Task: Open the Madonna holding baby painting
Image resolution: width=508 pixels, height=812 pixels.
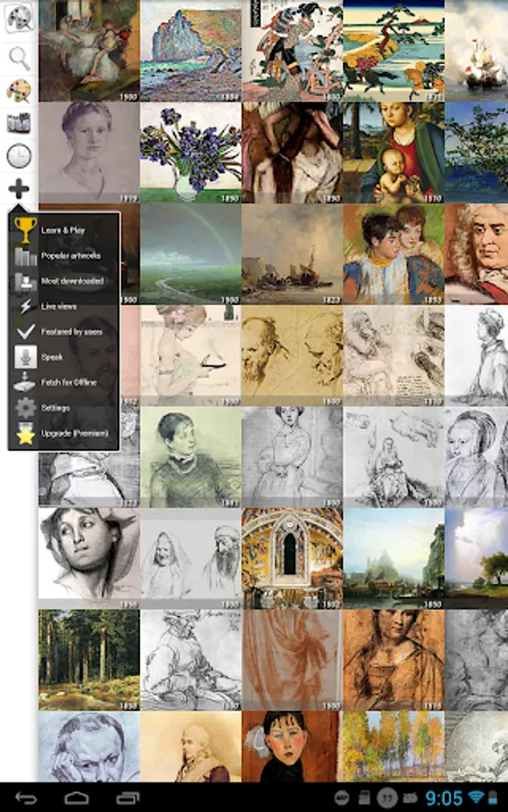Action: 393,152
